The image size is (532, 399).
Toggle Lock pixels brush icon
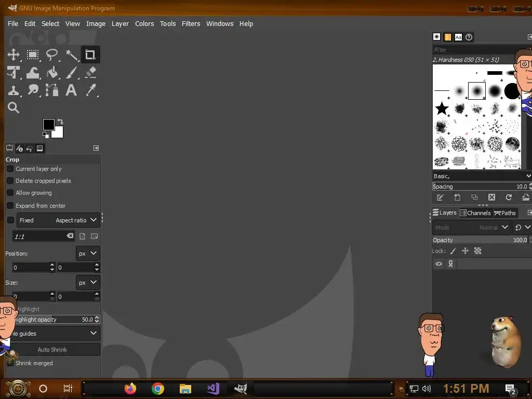tap(453, 251)
